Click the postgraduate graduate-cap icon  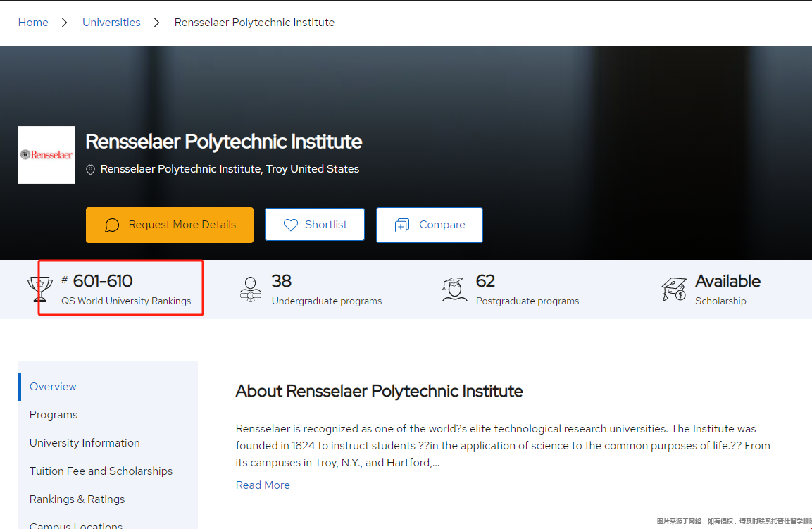[455, 289]
